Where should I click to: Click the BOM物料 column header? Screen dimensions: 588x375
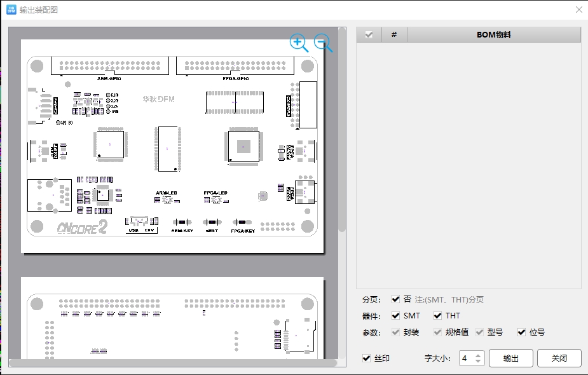493,35
